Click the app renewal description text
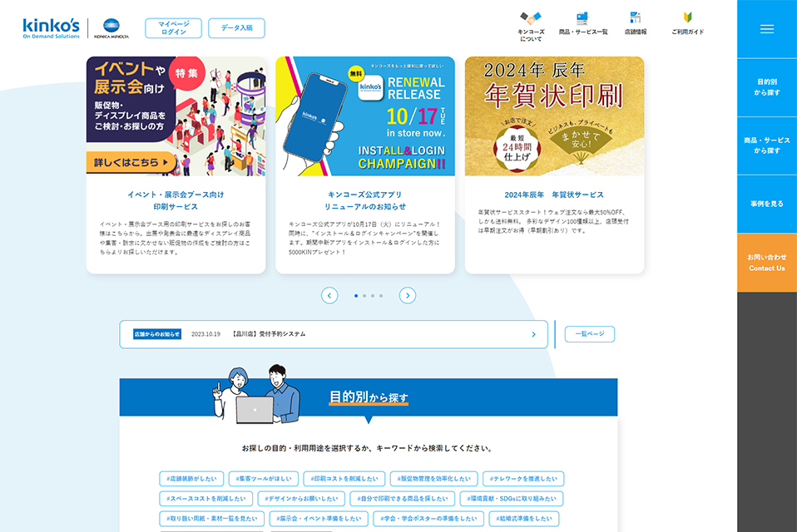797x532 pixels. [x=364, y=238]
